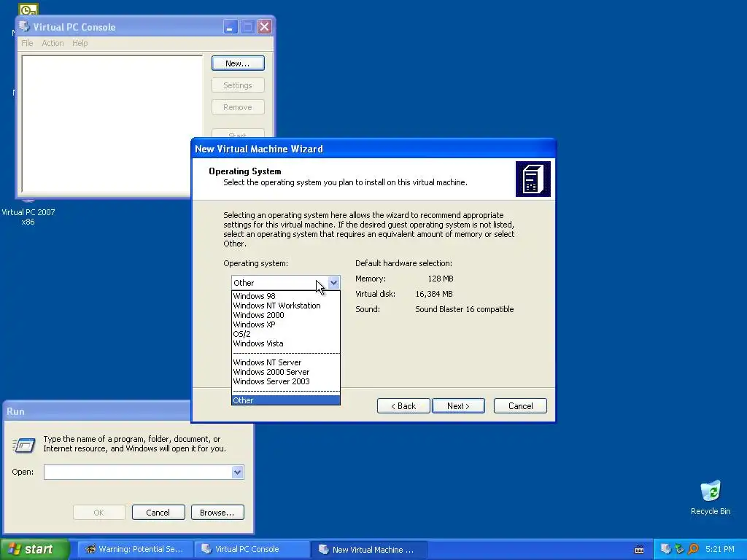The height and width of the screenshot is (560, 747).
Task: Open the Help menu in Virtual PC Console
Action: (80, 43)
